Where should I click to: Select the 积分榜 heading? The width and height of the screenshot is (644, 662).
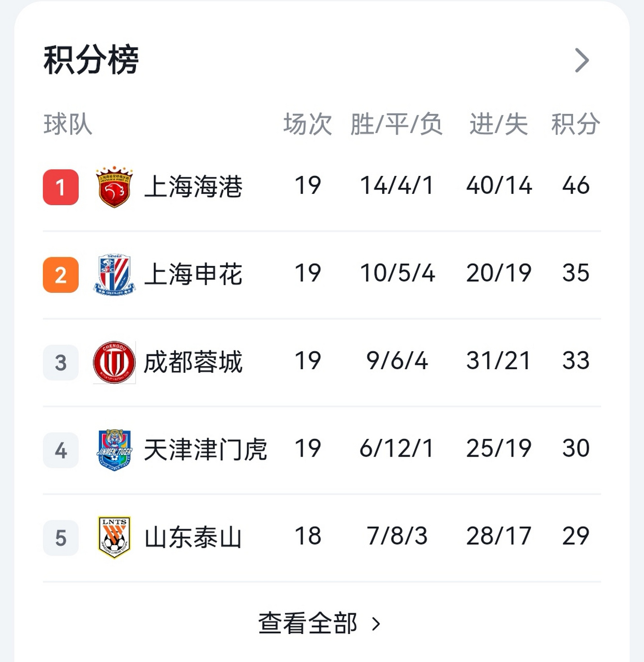91,60
